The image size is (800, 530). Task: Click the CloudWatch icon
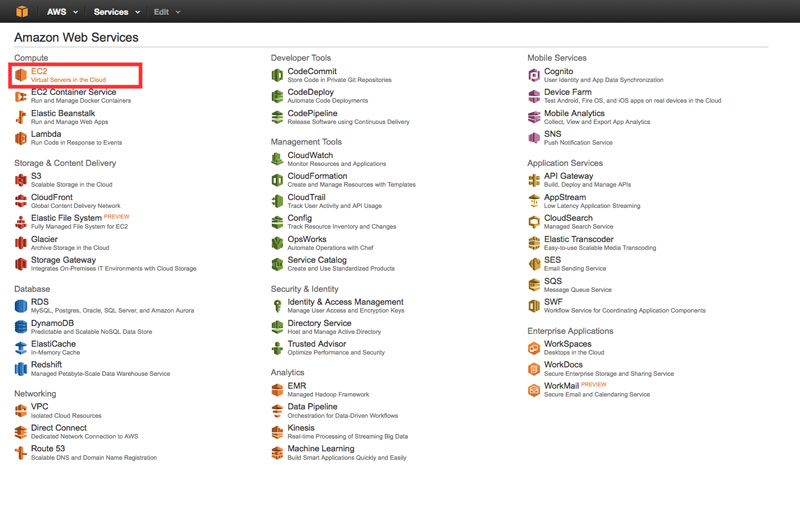[x=277, y=159]
